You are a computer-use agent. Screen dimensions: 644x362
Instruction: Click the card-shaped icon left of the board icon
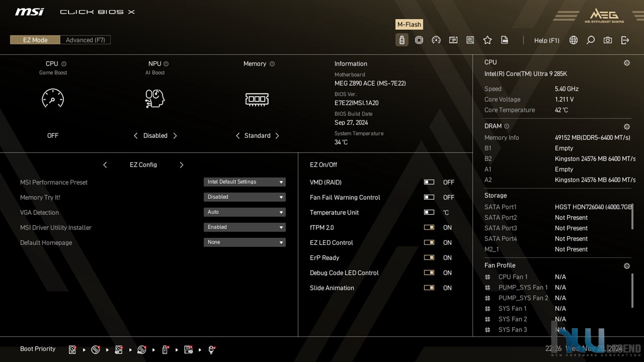453,40
